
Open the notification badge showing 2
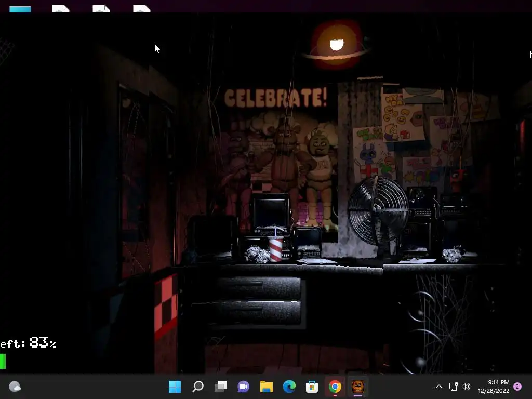[517, 387]
